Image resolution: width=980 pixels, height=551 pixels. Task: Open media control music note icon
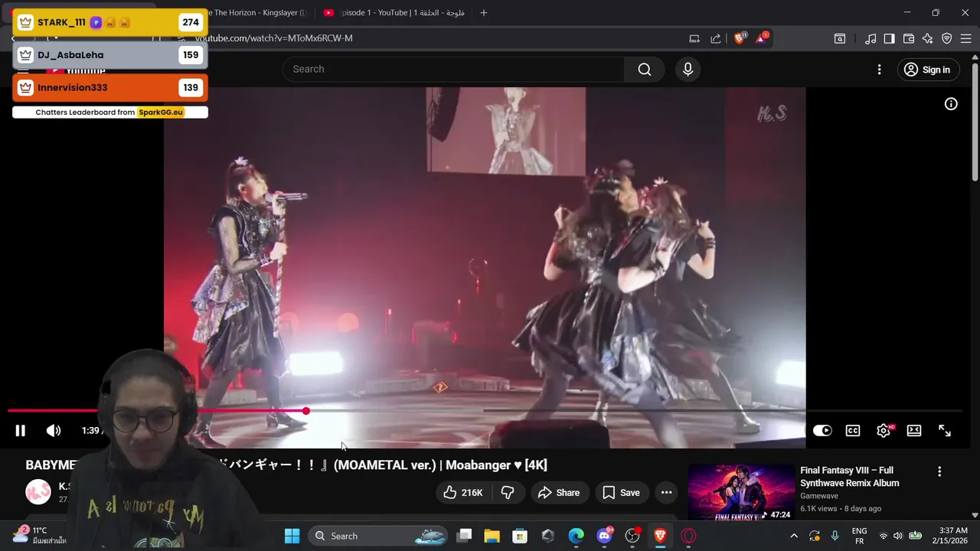(871, 38)
